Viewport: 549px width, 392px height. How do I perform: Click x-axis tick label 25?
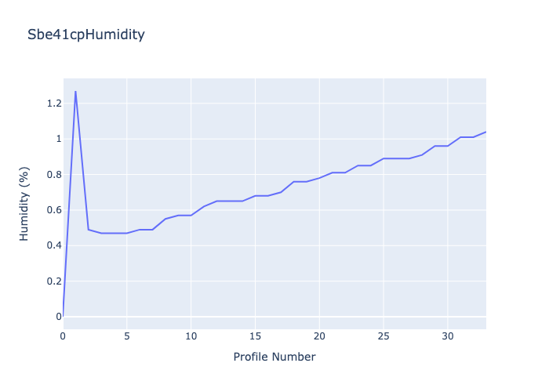click(x=383, y=336)
